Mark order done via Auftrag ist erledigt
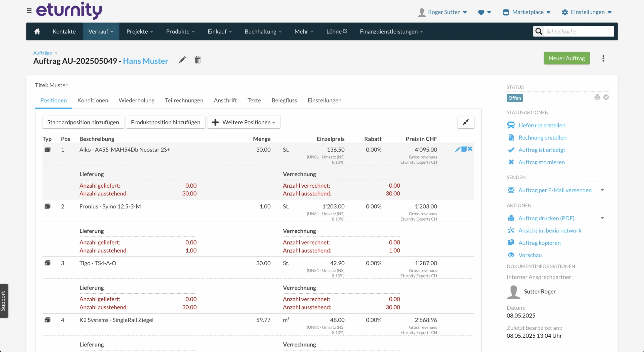Screen dimensions: 644x352 pos(542,150)
